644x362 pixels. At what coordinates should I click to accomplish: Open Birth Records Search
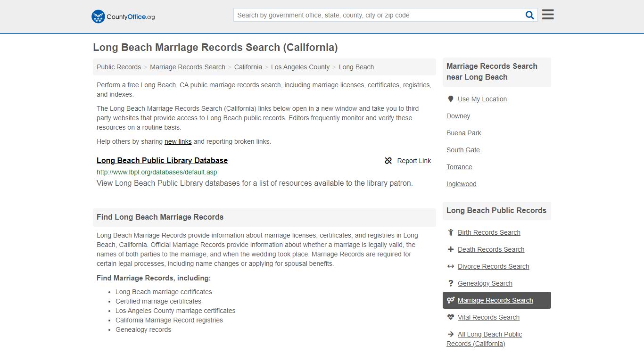click(x=489, y=232)
